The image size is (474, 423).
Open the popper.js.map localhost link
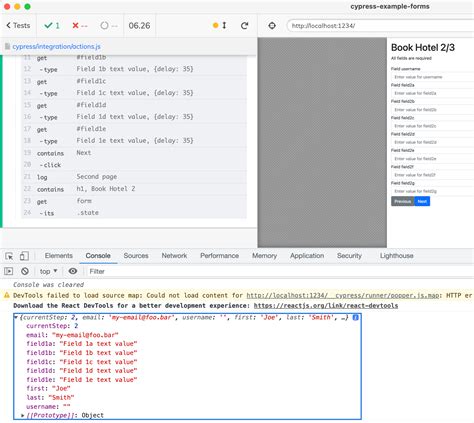(x=342, y=295)
